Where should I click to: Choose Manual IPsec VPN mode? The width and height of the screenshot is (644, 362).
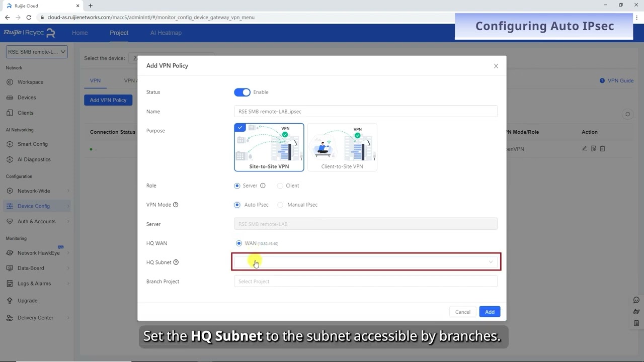pyautogui.click(x=280, y=205)
